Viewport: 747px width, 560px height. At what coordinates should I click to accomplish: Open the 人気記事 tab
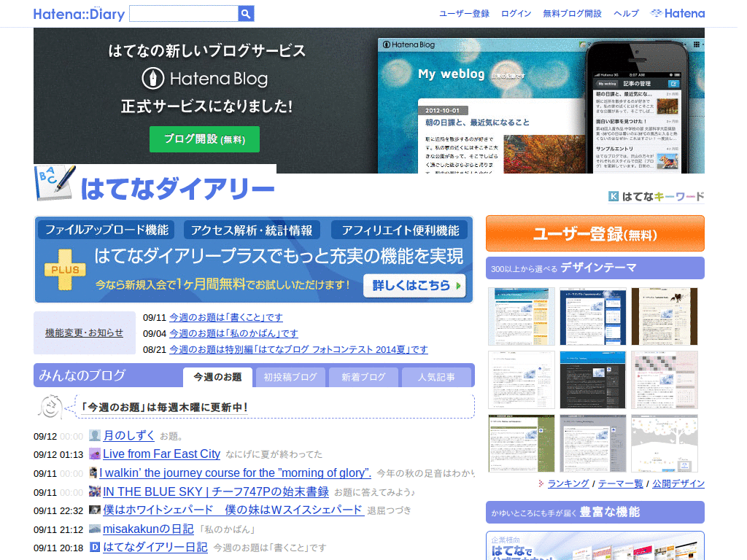click(438, 377)
